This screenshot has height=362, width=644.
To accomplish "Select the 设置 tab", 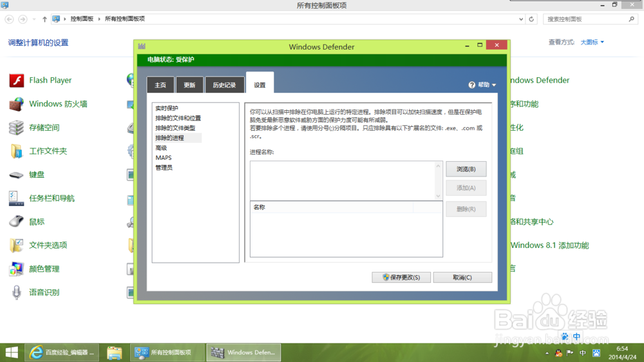I will (260, 84).
